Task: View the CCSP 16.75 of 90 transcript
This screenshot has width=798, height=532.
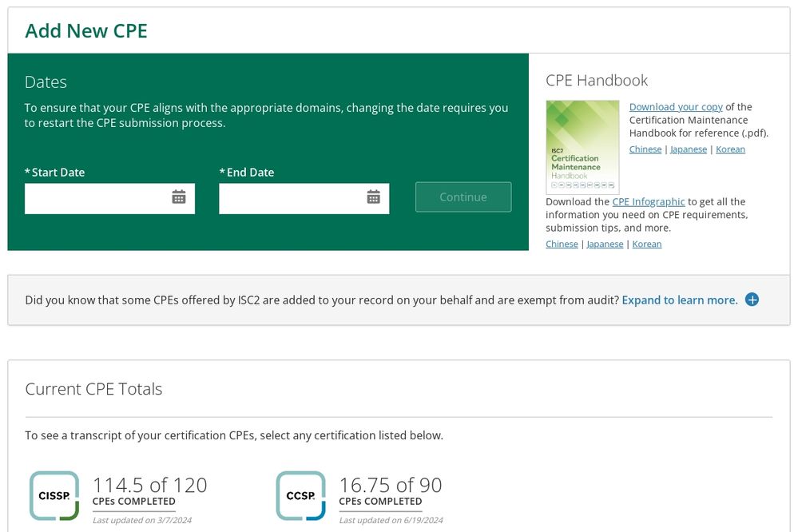Action: tap(390, 486)
